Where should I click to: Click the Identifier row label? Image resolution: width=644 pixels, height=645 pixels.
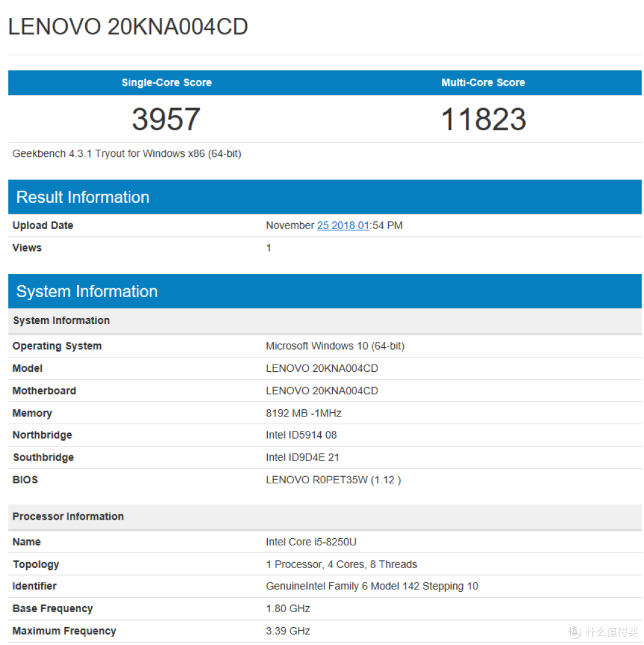(35, 586)
